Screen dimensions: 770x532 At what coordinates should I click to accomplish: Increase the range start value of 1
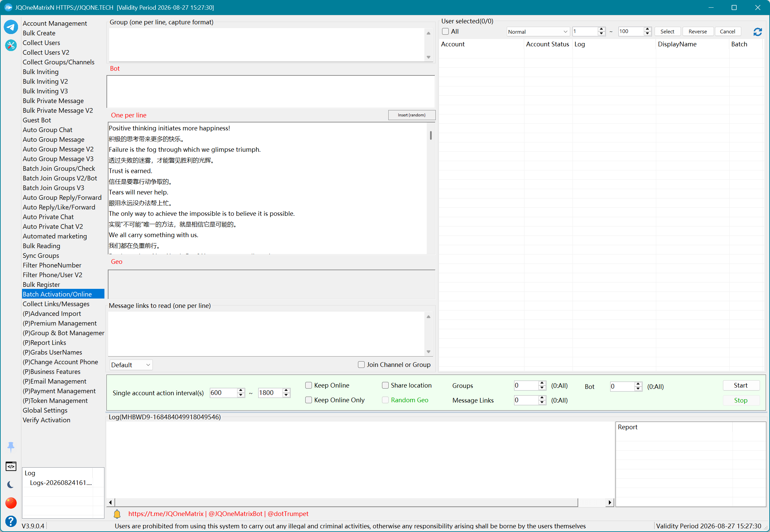pyautogui.click(x=602, y=29)
